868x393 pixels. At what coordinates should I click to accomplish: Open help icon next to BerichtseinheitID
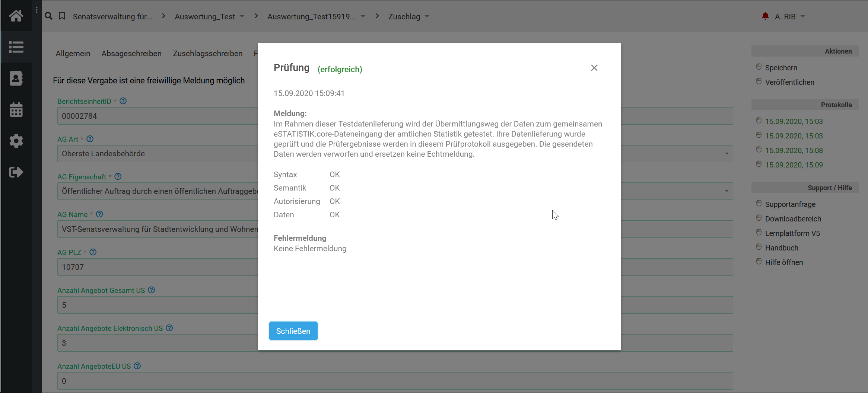123,101
